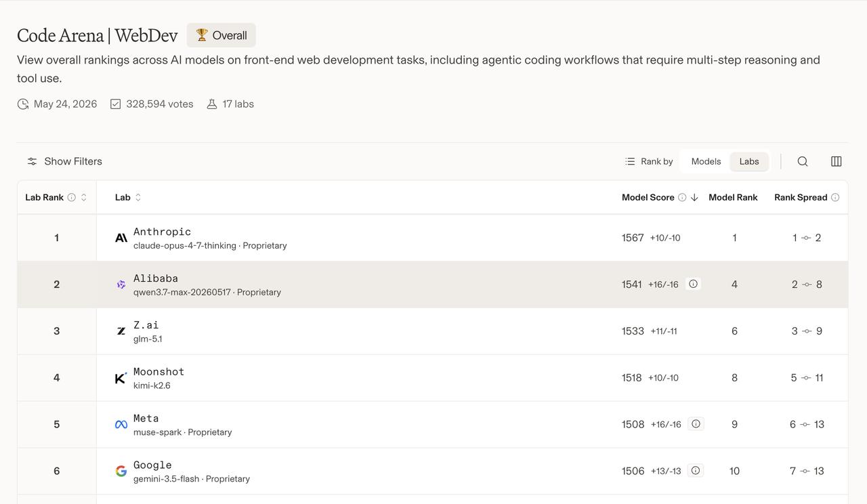This screenshot has height=504, width=867.
Task: Click the Anthropic logo icon
Action: tap(121, 238)
